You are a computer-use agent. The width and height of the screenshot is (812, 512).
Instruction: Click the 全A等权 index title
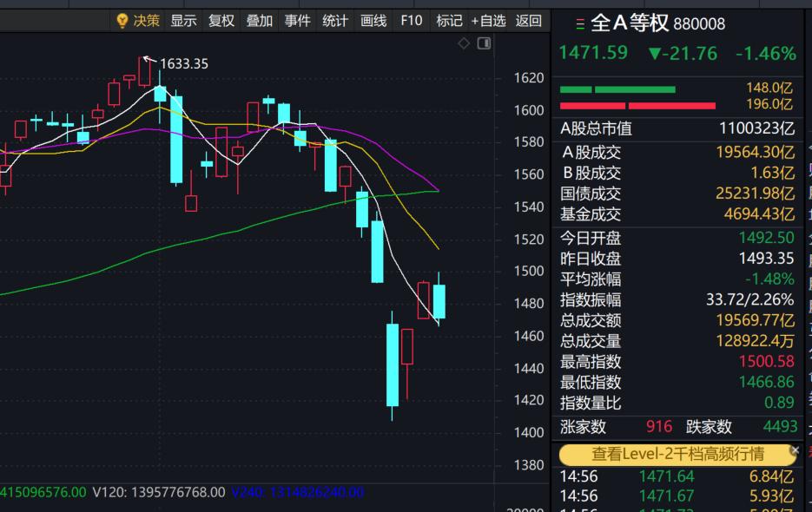[630, 23]
